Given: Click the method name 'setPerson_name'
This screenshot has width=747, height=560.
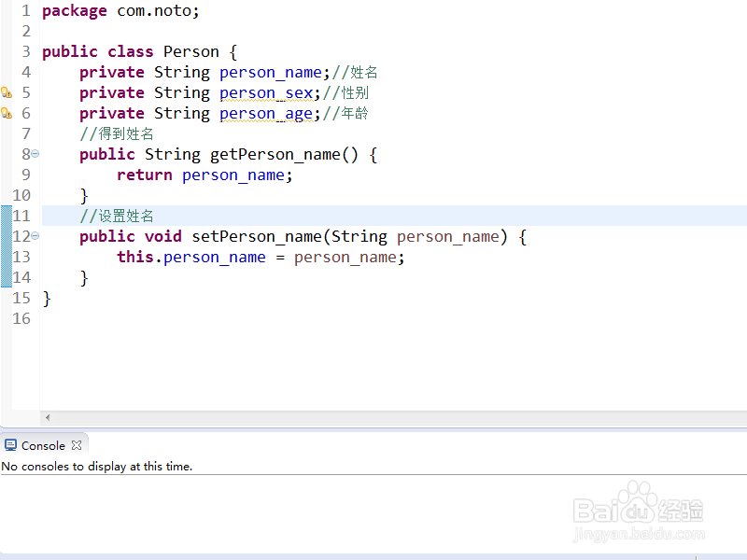Looking at the screenshot, I should pyautogui.click(x=258, y=236).
